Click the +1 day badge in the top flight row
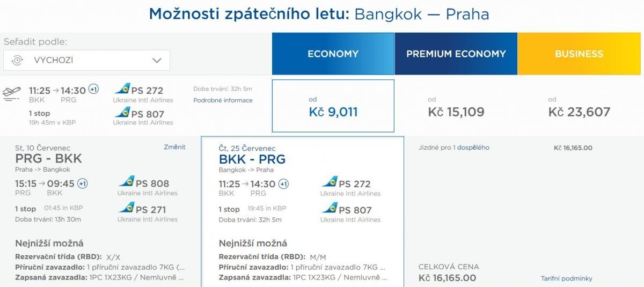Image resolution: width=644 pixels, height=287 pixels. tap(93, 90)
